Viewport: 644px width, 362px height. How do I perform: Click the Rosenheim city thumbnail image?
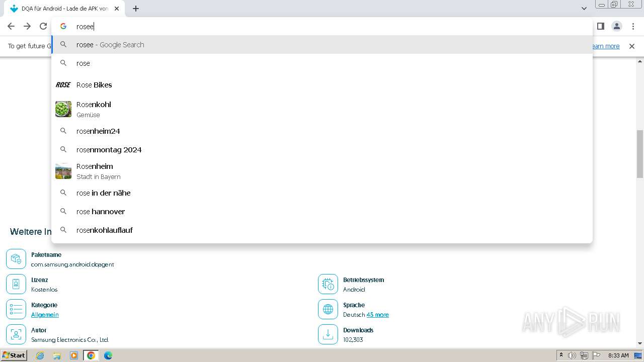click(63, 171)
